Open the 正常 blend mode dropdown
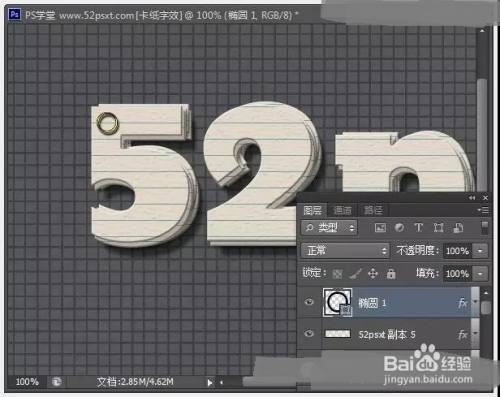The height and width of the screenshot is (397, 500). click(345, 250)
